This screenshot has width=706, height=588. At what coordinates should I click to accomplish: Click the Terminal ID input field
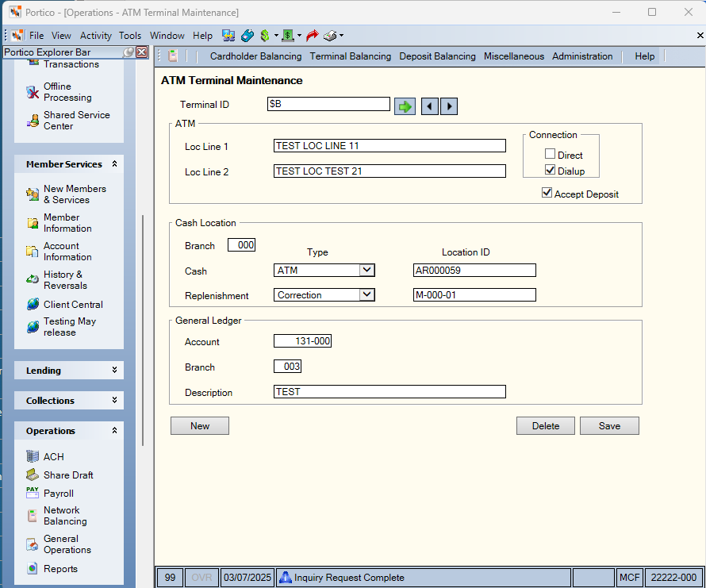click(328, 104)
